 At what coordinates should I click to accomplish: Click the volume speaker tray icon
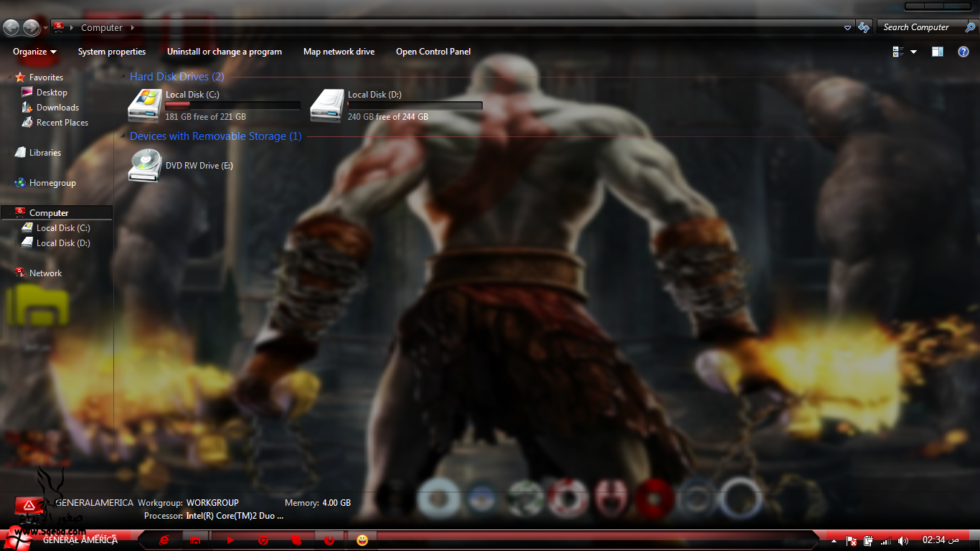coord(903,540)
